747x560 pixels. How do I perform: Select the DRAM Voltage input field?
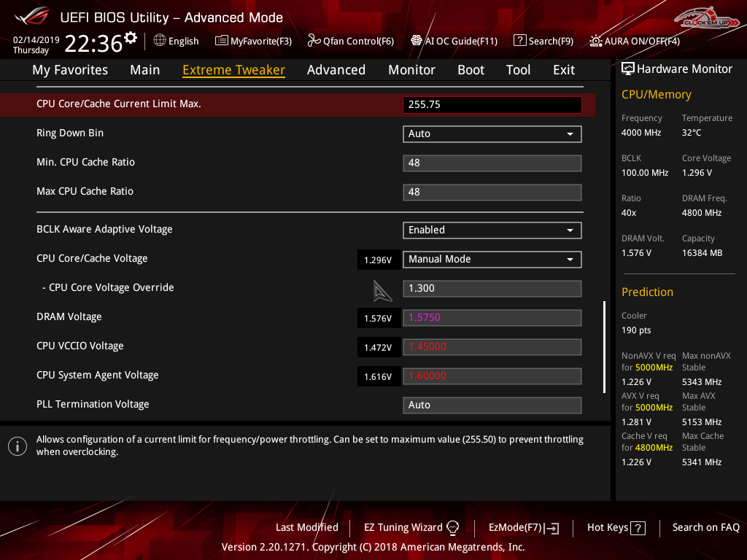click(492, 317)
